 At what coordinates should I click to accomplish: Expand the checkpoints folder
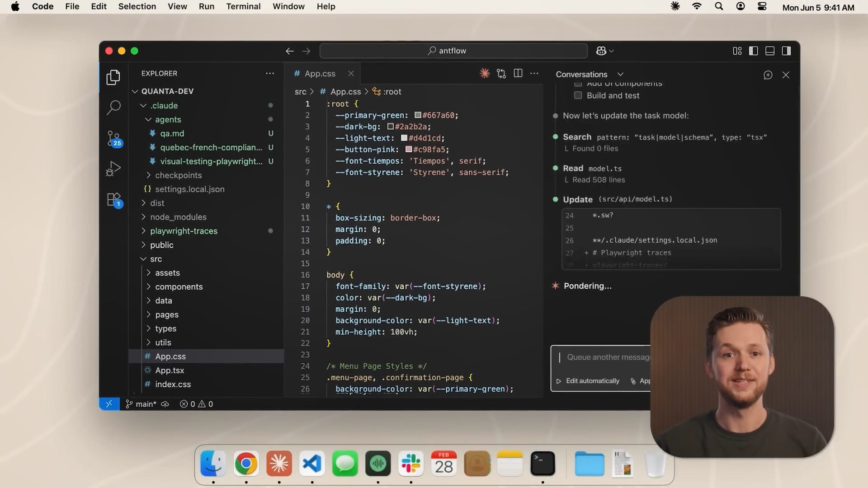coord(178,175)
